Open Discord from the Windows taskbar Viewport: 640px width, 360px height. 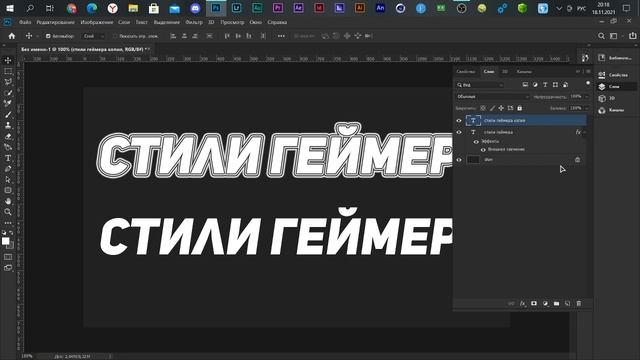pyautogui.click(x=195, y=8)
